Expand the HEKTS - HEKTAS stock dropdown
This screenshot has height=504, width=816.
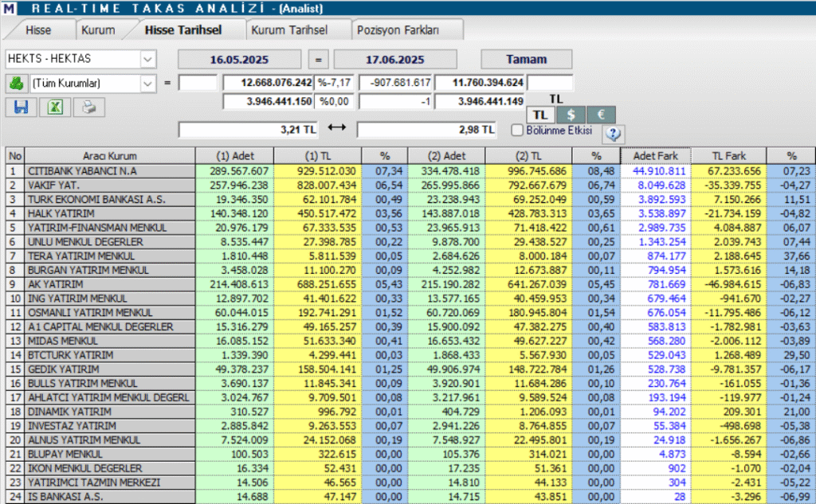147,59
